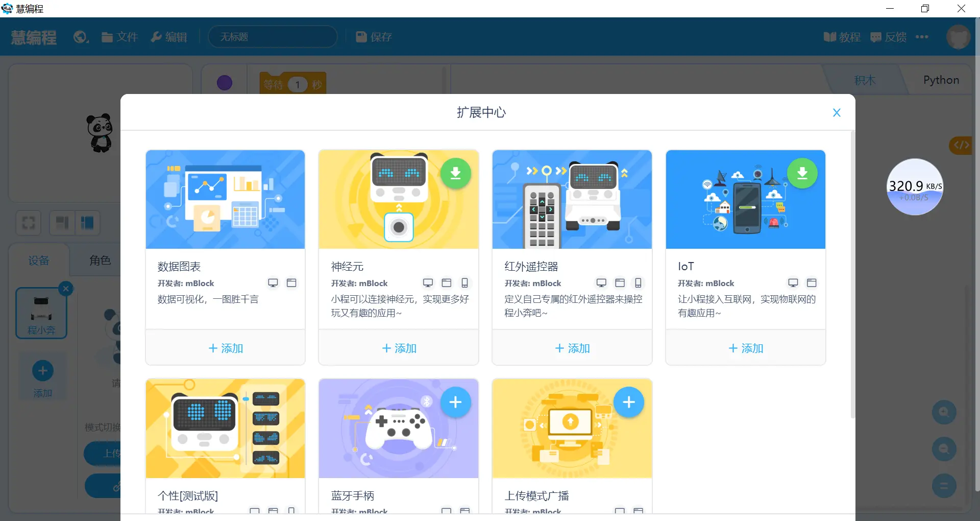The height and width of the screenshot is (521, 980).
Task: Open the 编辑 menu
Action: point(169,37)
